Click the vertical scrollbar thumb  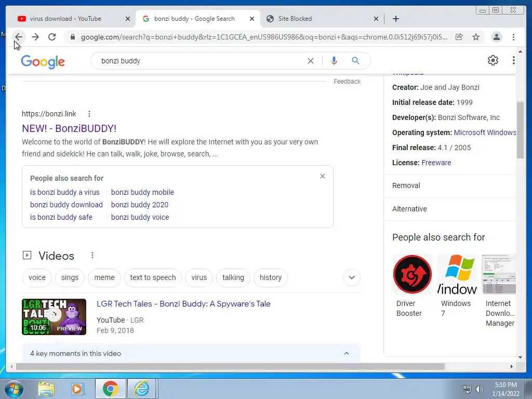520,130
